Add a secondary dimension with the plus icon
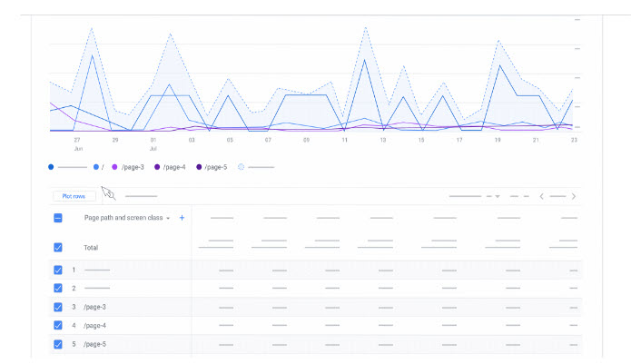 [x=182, y=218]
